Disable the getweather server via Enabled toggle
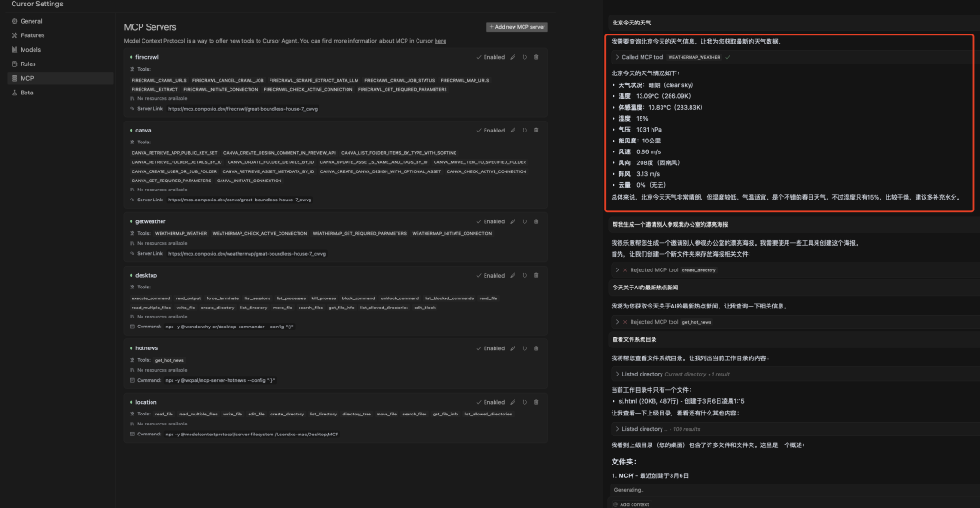980x508 pixels. 490,221
